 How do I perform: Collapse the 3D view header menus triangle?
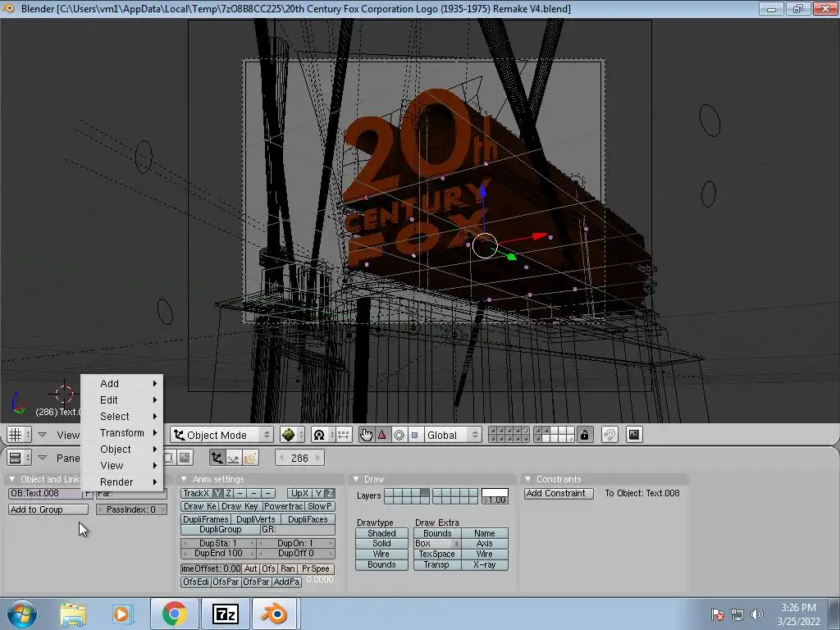click(x=43, y=435)
